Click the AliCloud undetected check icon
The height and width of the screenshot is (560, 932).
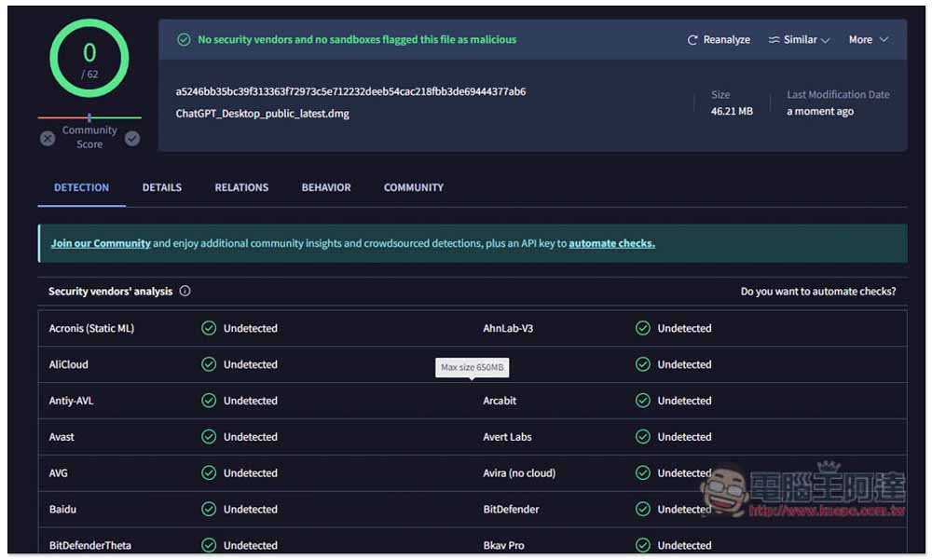[x=209, y=364]
